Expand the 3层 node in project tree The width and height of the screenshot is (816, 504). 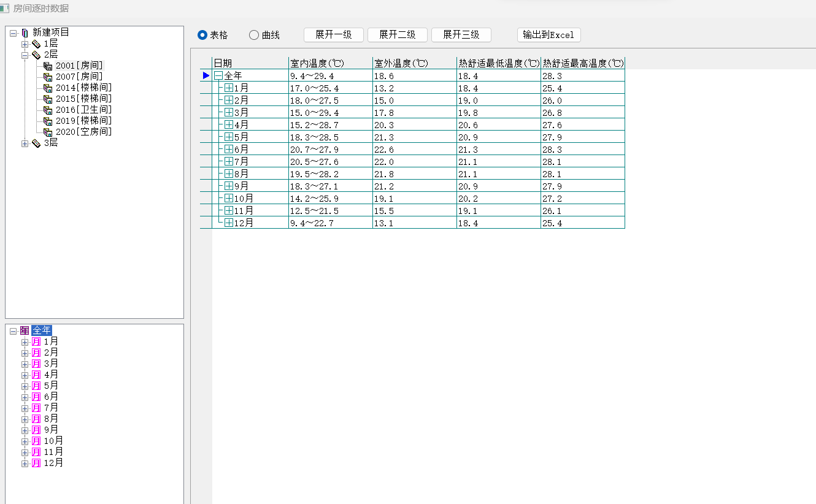pos(25,143)
